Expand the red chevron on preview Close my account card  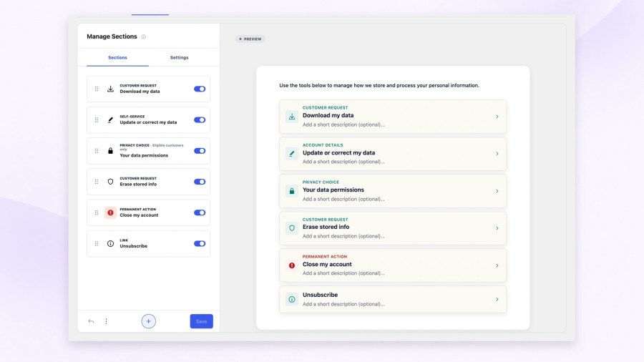[x=497, y=265]
